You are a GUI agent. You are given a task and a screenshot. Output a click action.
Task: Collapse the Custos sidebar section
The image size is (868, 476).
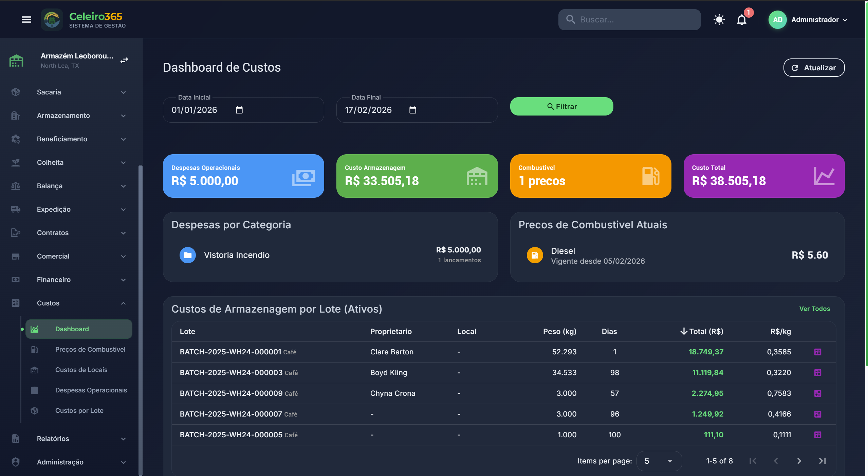pos(123,303)
